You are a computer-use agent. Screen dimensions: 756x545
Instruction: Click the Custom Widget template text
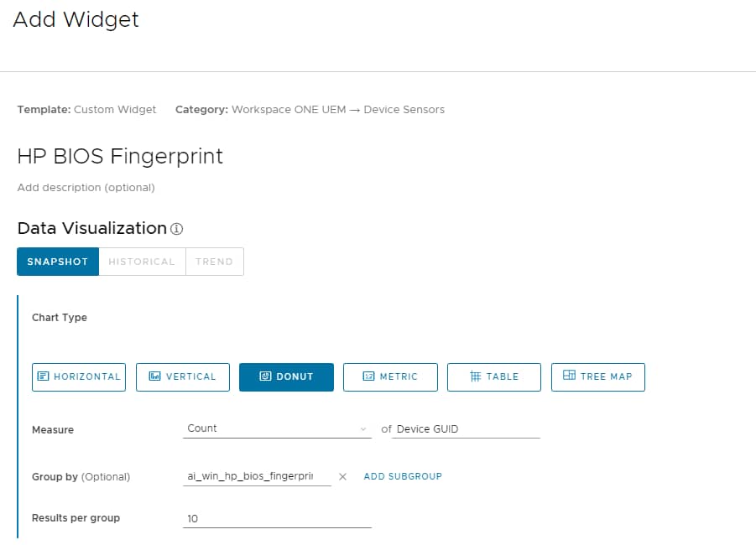(115, 109)
